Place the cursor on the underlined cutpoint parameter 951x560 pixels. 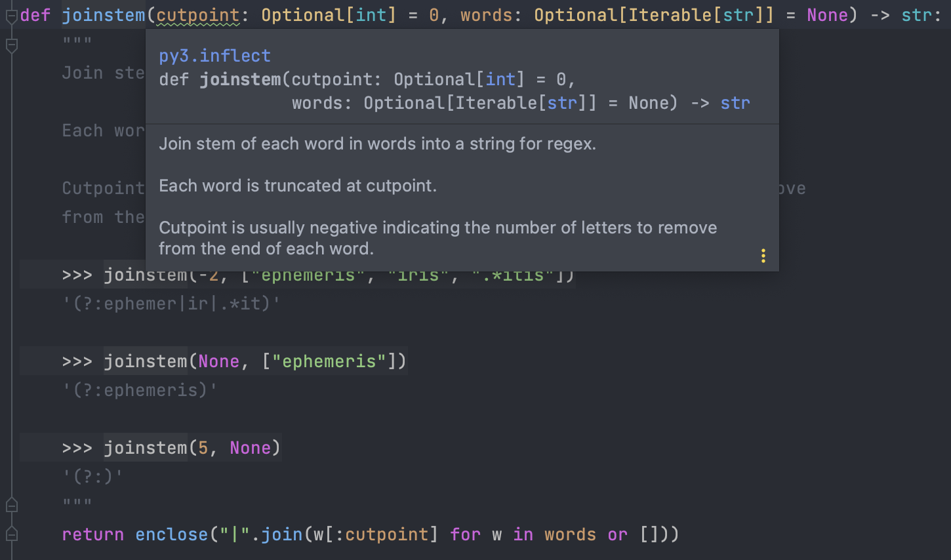pyautogui.click(x=198, y=15)
